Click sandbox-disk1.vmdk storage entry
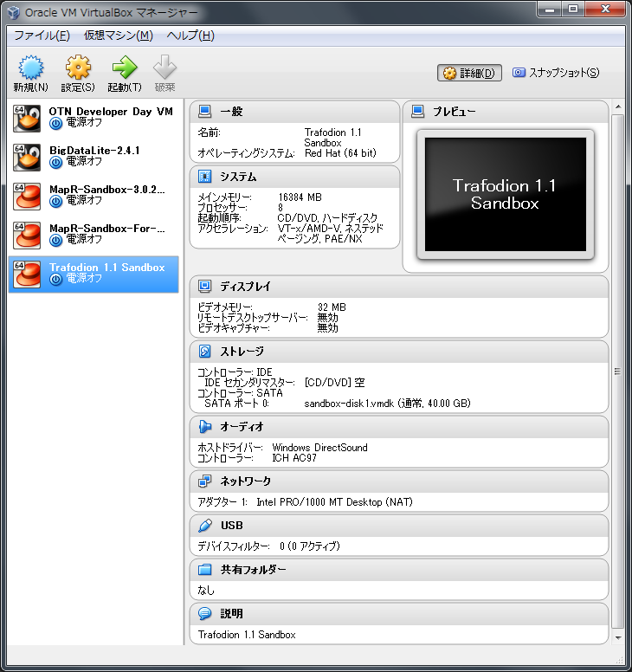 (387, 404)
